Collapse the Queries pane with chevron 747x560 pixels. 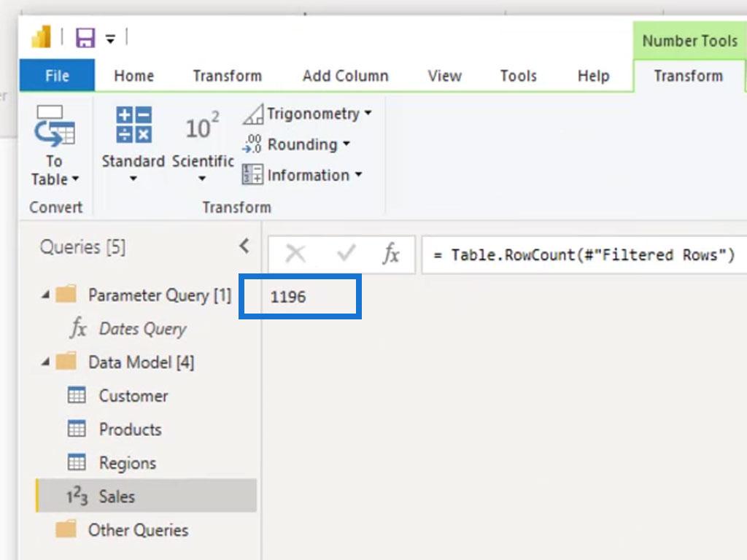pyautogui.click(x=244, y=246)
